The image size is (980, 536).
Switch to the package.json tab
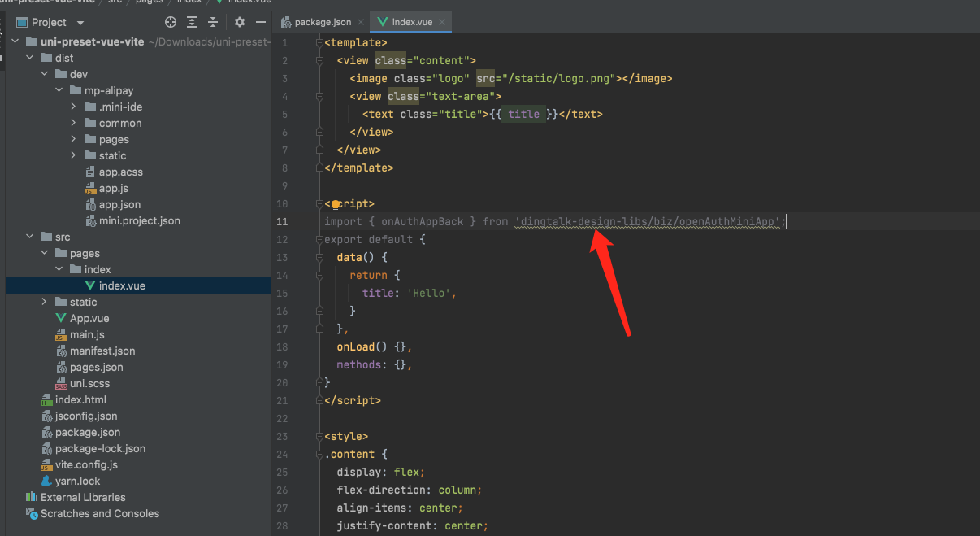[321, 22]
